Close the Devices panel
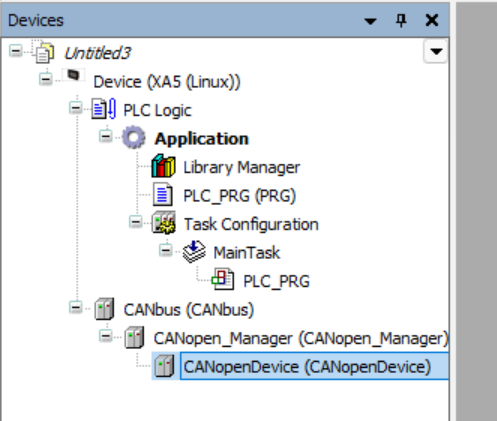 [x=432, y=21]
